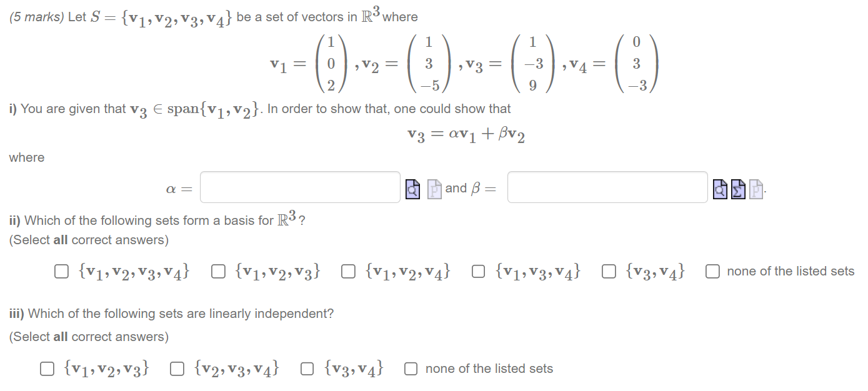Check {v1, v2, v3} in part iii

coord(46,369)
